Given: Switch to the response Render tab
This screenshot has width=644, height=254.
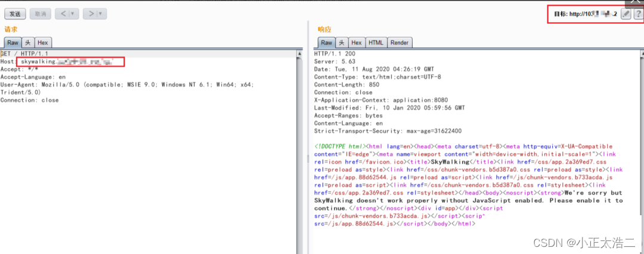Looking at the screenshot, I should [400, 42].
